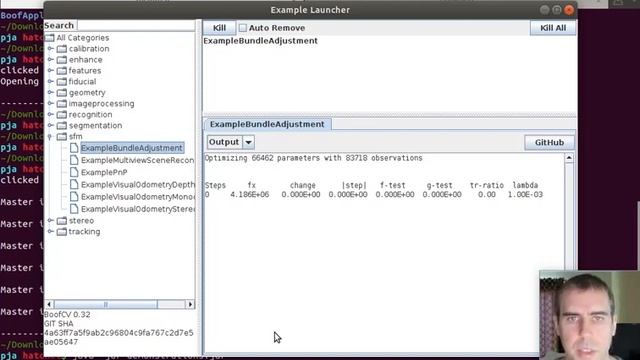The height and width of the screenshot is (360, 640).
Task: Select the All Categories label
Action: coord(83,38)
